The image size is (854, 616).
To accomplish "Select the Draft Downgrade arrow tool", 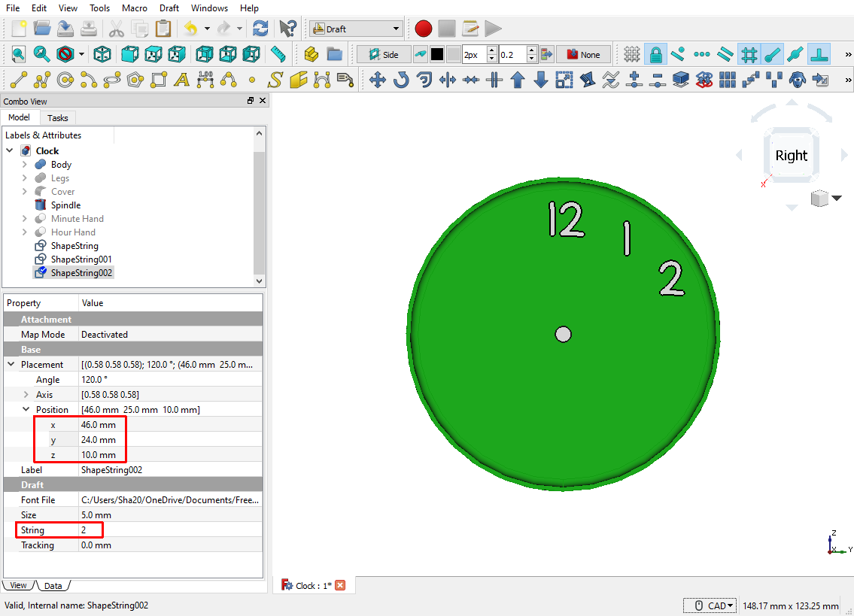I will (541, 80).
